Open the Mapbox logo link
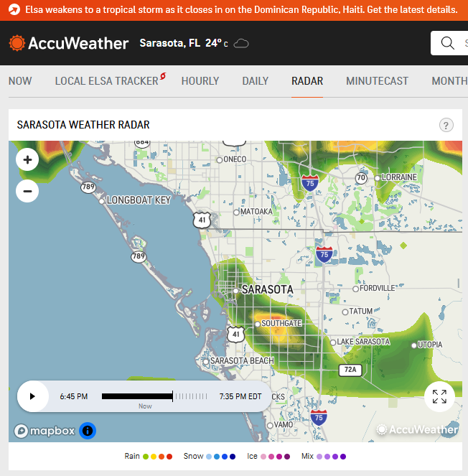The height and width of the screenshot is (476, 468). [x=45, y=431]
